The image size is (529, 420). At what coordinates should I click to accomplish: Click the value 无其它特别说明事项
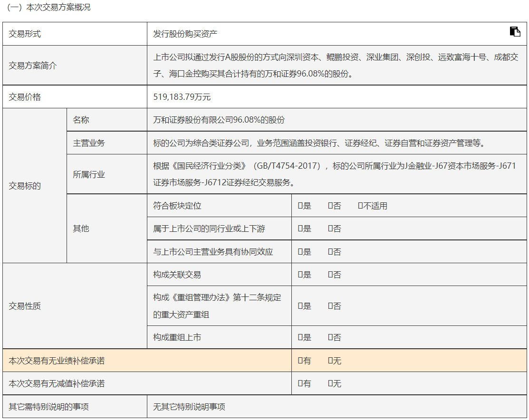189,407
